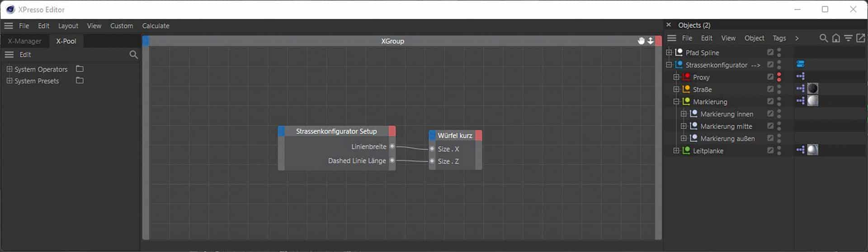Select the Proxy row's tag icon
Screen dimensions: 868x252
[x=801, y=76]
